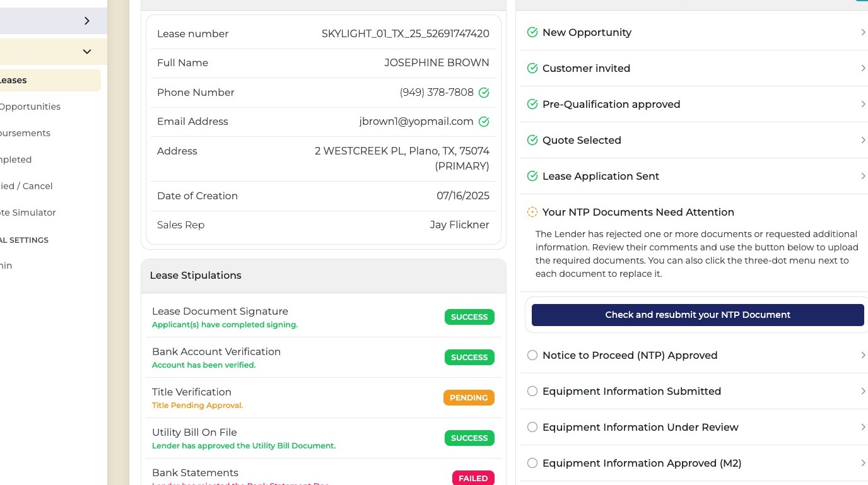
Task: Click the phone number (949) 378-7808
Action: 437,93
